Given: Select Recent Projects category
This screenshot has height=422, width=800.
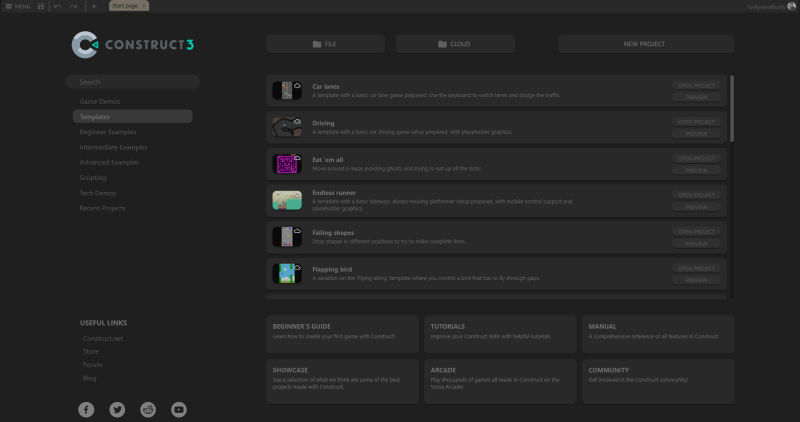Looking at the screenshot, I should (102, 208).
